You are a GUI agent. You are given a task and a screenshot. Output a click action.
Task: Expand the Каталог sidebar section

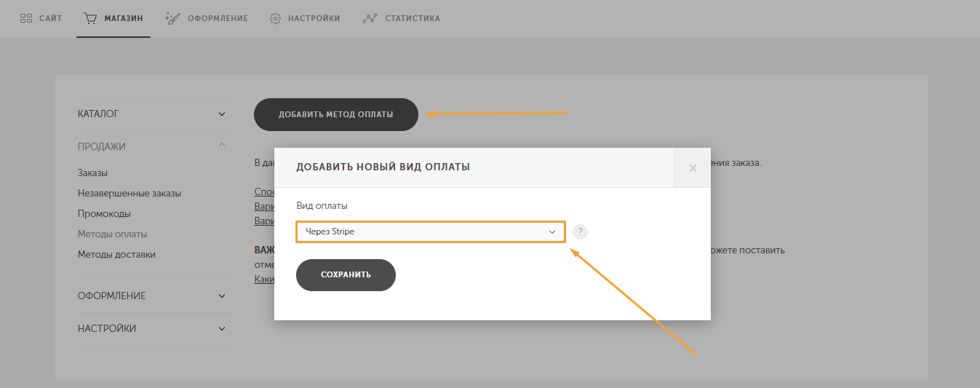[222, 114]
